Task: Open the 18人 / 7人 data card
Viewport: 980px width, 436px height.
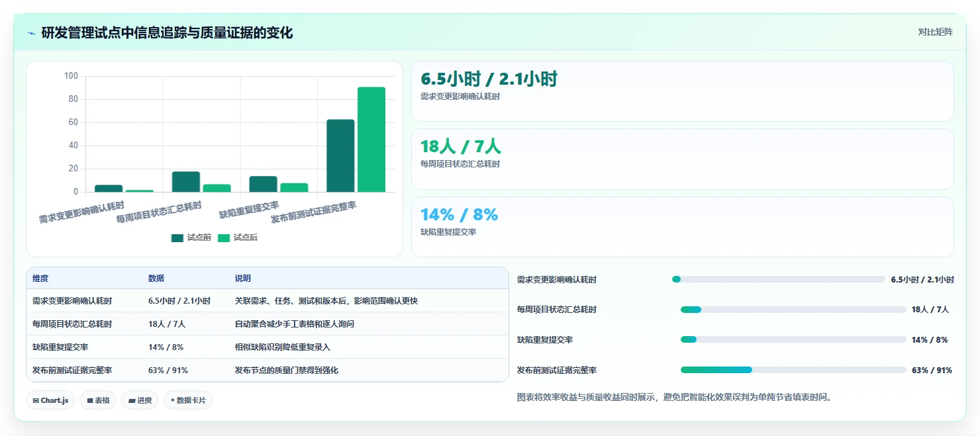Action: tap(683, 159)
